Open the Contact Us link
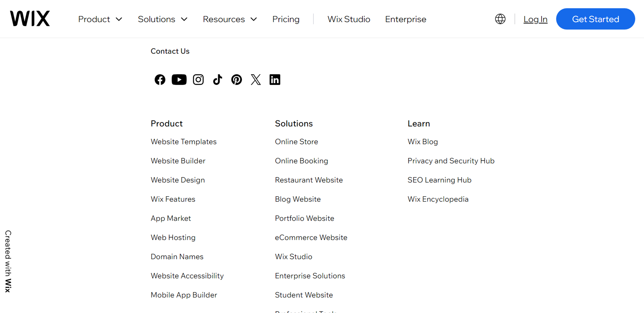Screen dimensions: 644x313 pyautogui.click(x=170, y=51)
